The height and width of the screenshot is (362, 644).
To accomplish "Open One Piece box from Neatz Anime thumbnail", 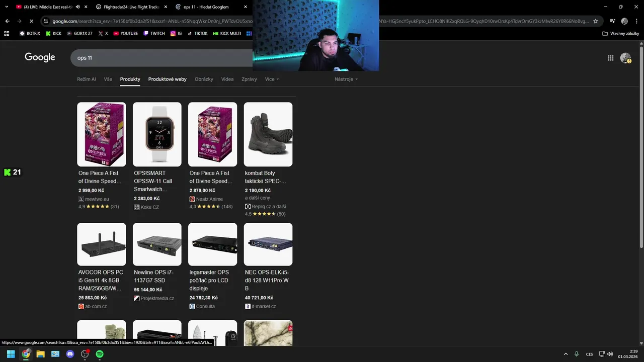I will pyautogui.click(x=213, y=134).
